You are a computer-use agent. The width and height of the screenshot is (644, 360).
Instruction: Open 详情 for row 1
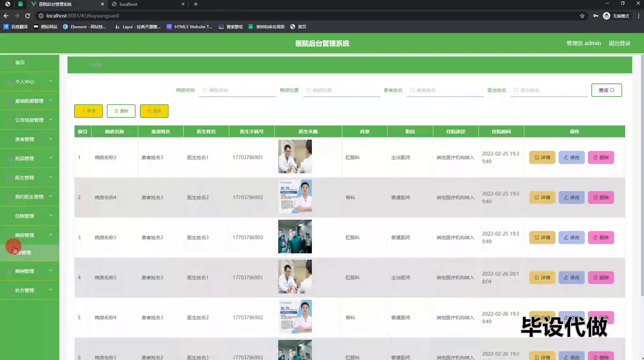pos(542,157)
